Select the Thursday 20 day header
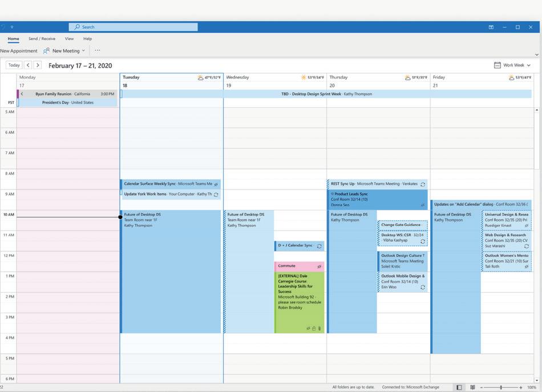This screenshot has width=542, height=392. [378, 81]
